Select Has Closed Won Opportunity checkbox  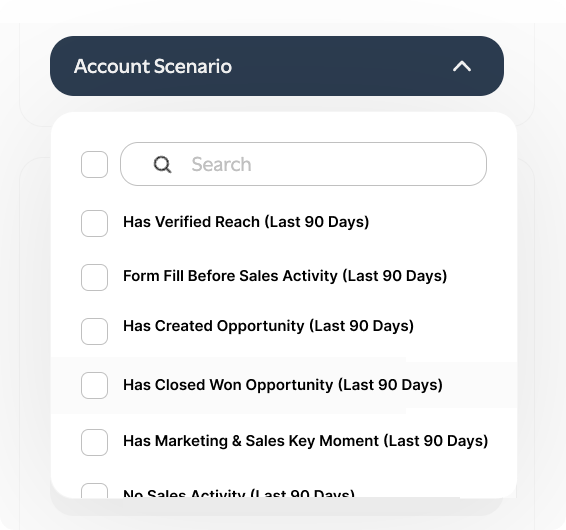click(95, 385)
